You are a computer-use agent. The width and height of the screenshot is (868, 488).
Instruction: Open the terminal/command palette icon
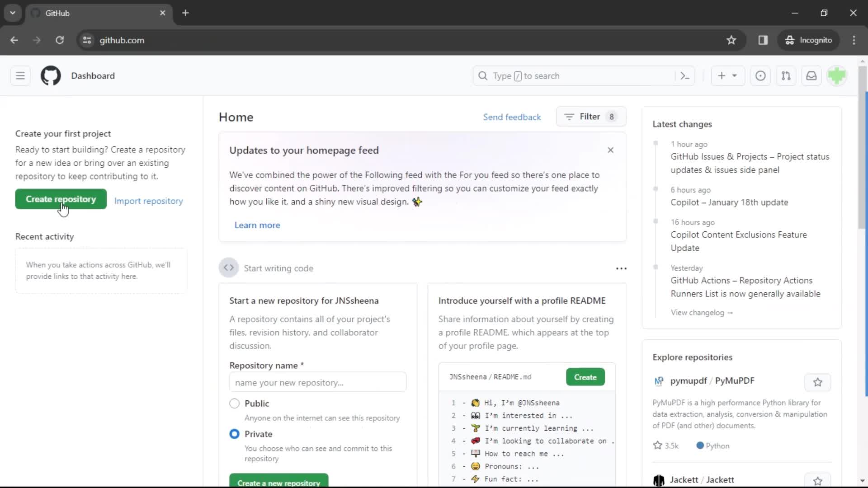point(684,75)
